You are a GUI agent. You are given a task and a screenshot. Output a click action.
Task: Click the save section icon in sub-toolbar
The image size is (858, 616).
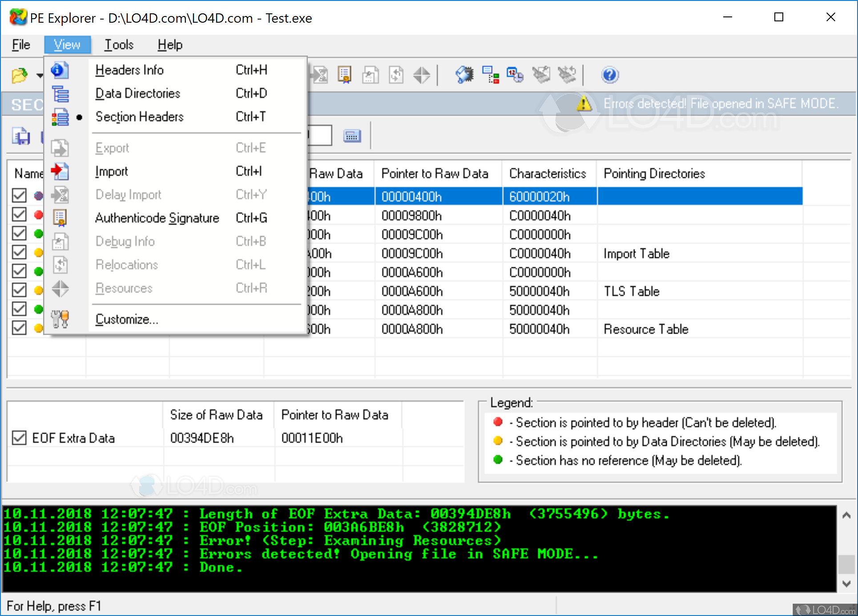21,136
